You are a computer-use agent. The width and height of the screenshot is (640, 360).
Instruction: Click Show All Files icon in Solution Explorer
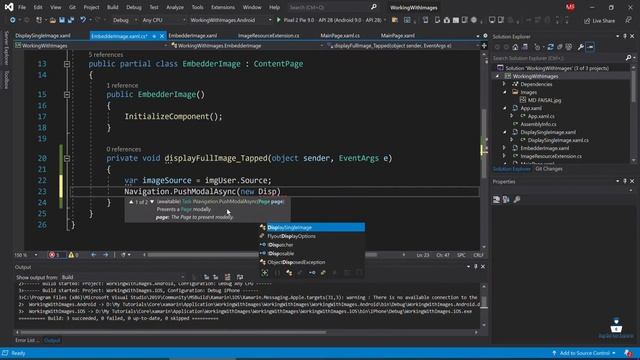coord(569,47)
